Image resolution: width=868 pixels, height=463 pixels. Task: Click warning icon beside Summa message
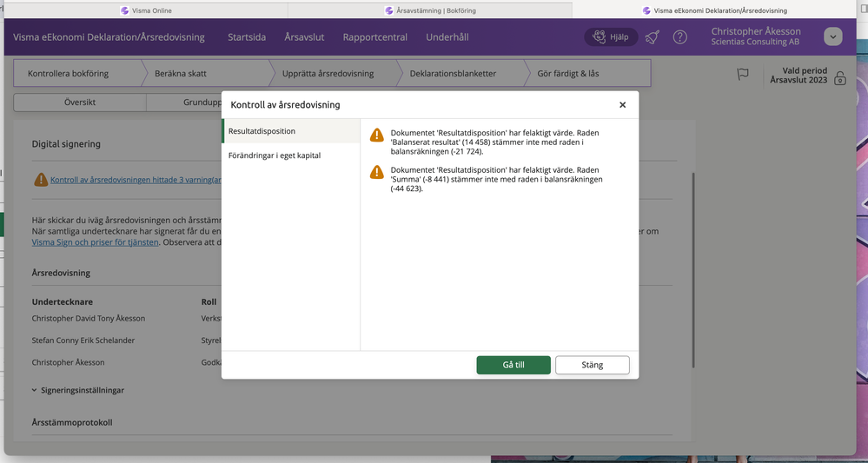tap(376, 172)
